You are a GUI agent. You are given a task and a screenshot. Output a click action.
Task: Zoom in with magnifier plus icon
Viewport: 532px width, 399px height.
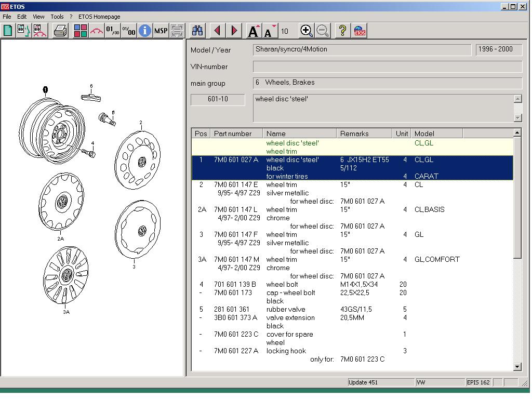307,31
